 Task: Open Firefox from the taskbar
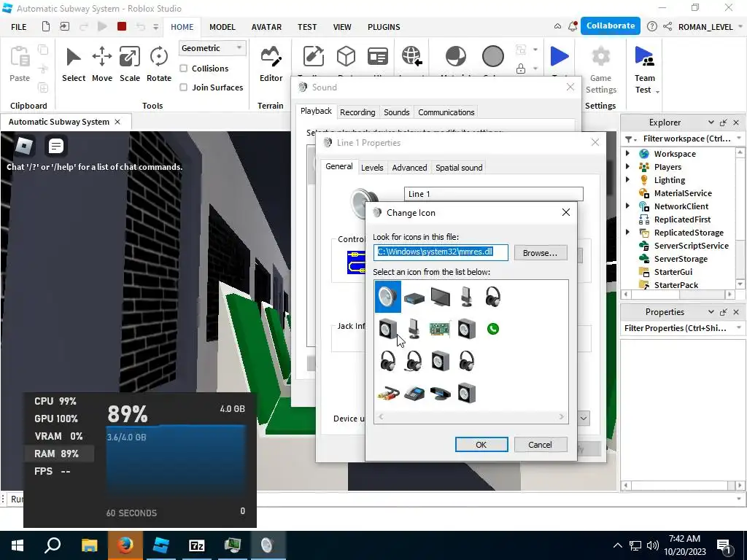[x=125, y=545]
